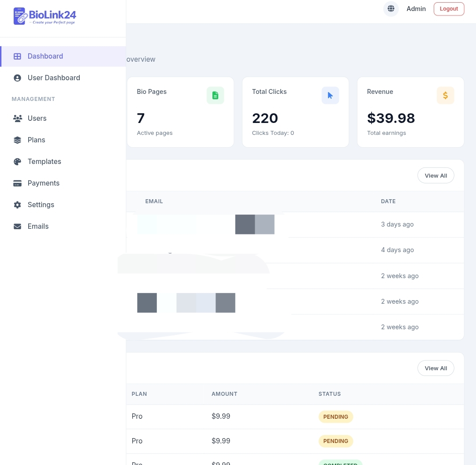Click the Users people icon in sidebar
Image resolution: width=476 pixels, height=465 pixels.
pyautogui.click(x=18, y=118)
